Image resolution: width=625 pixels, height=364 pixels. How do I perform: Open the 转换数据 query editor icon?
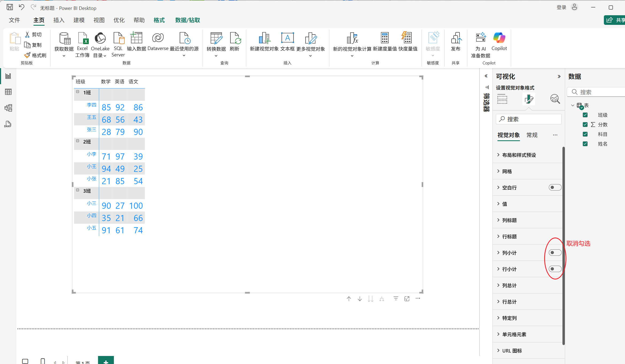pyautogui.click(x=216, y=39)
